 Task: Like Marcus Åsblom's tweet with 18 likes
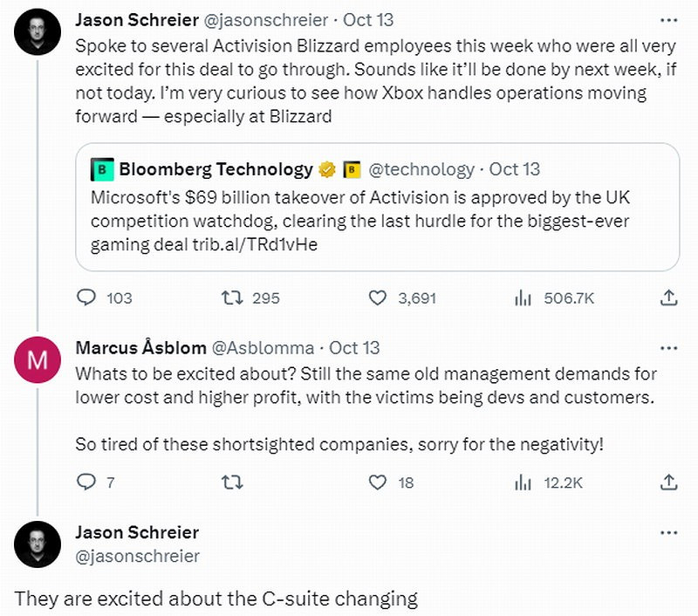378,481
